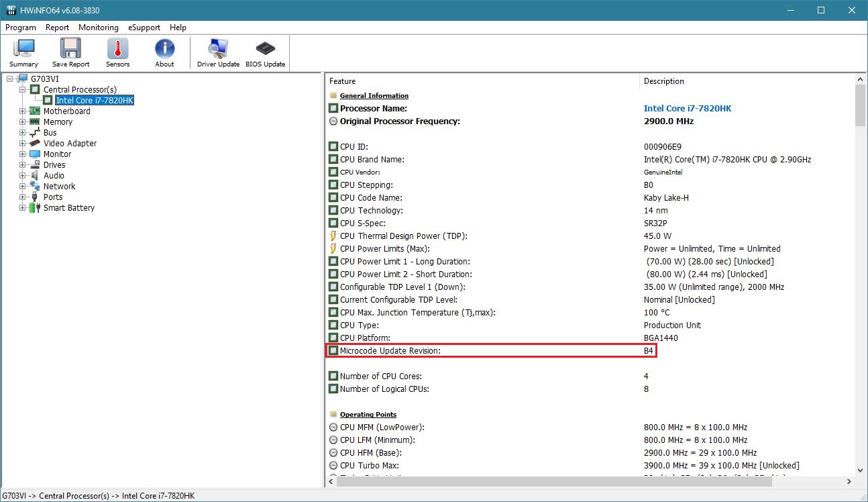The width and height of the screenshot is (868, 502).
Task: Click the Bus icon in tree
Action: pyautogui.click(x=35, y=132)
